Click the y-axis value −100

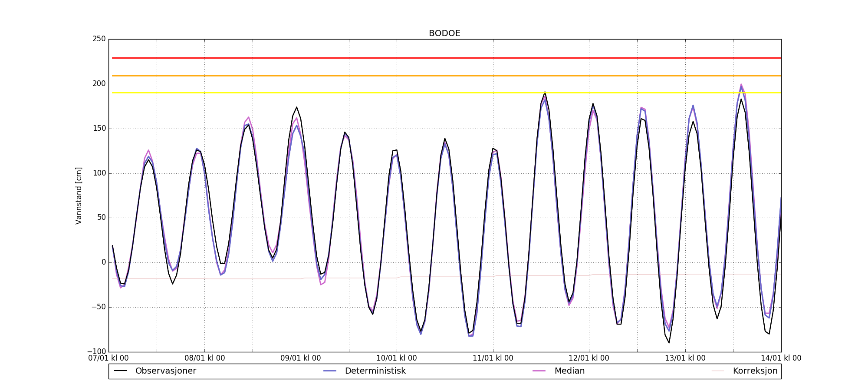96,352
